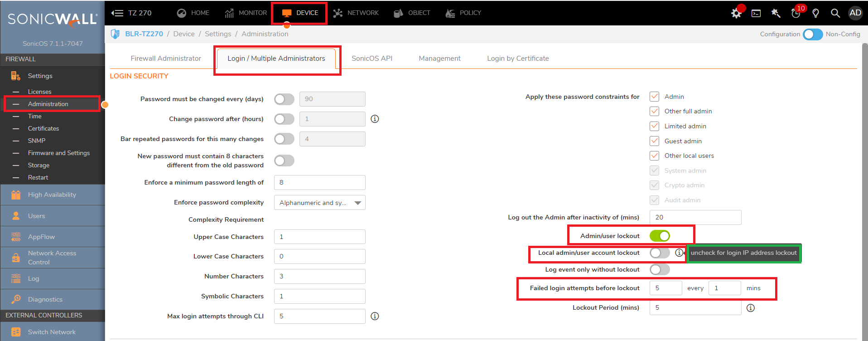Toggle Bar repeated passwords switch
Screen dimensions: 868x341
point(284,139)
